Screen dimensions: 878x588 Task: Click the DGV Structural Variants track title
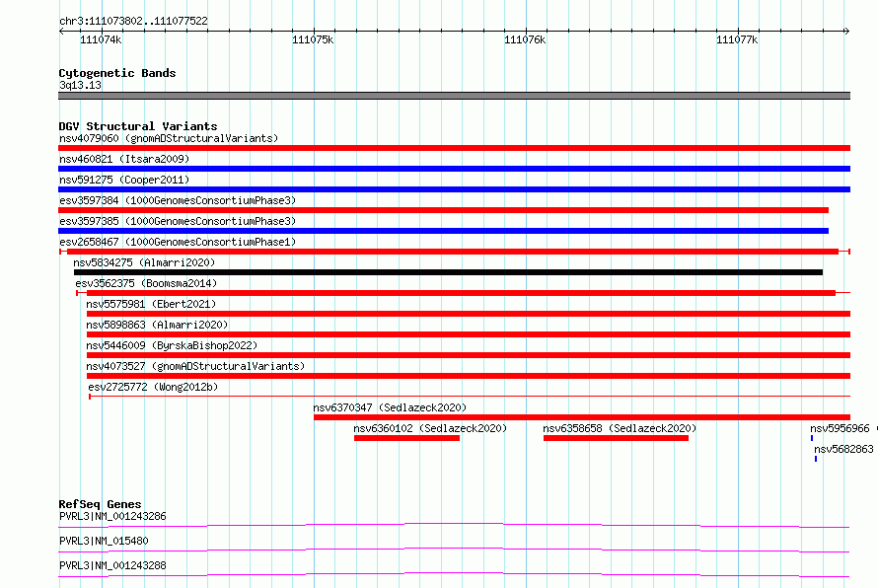(138, 126)
